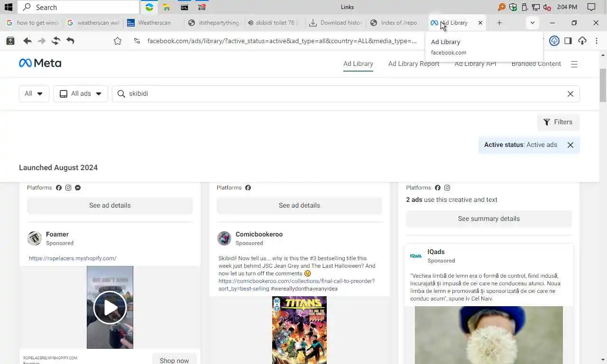
Task: Open the EXE program icon in taskbar
Action: coord(202,7)
